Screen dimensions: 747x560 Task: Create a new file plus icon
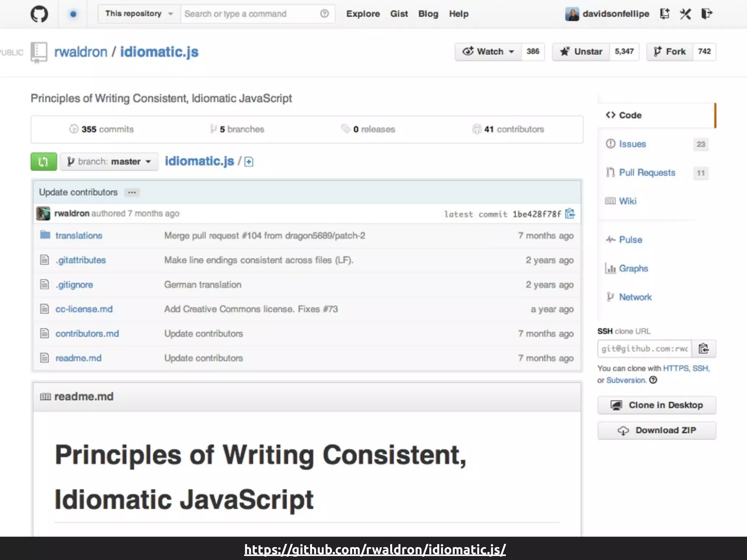point(249,162)
